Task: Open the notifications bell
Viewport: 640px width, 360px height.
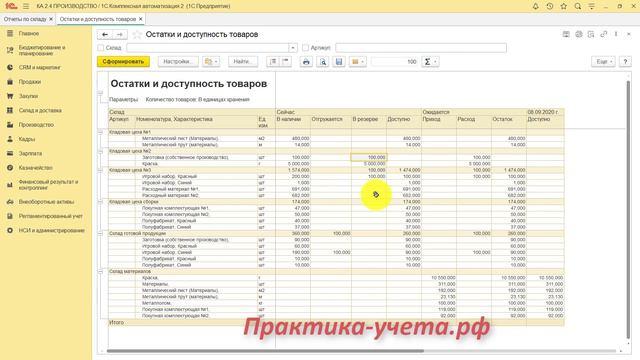Action: click(536, 6)
